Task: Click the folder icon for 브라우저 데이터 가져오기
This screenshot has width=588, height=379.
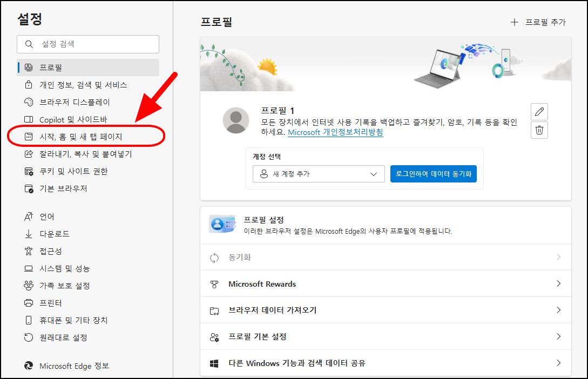Action: click(x=214, y=310)
